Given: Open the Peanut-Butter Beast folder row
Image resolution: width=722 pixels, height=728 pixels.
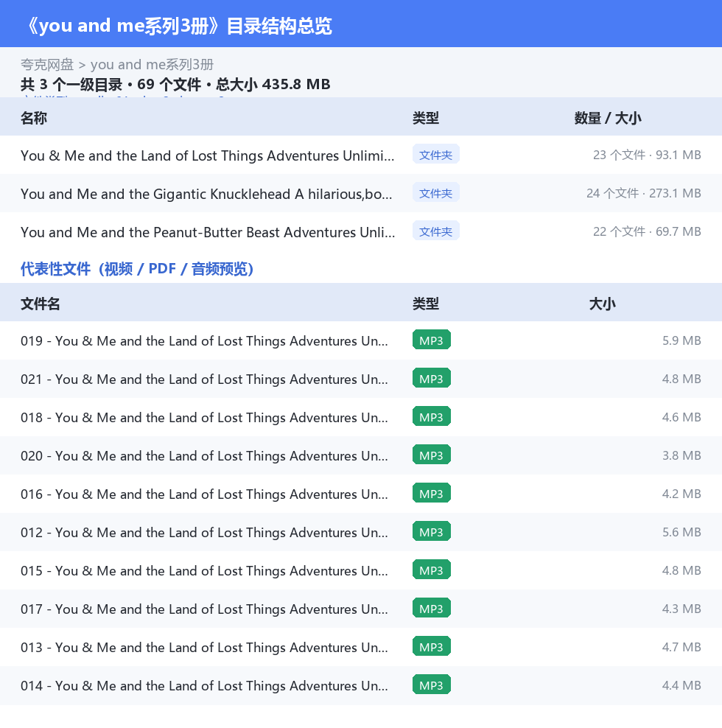Looking at the screenshot, I should click(x=361, y=231).
